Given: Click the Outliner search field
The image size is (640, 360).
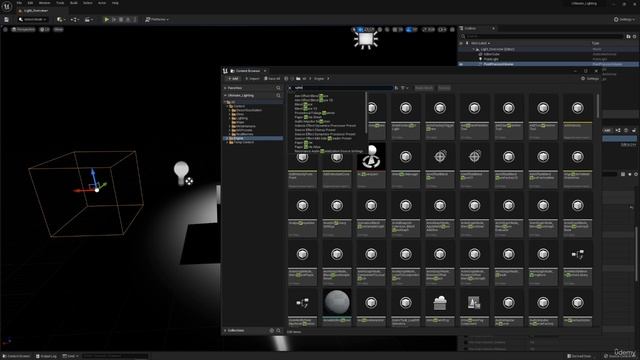Looking at the screenshot, I should 543,36.
